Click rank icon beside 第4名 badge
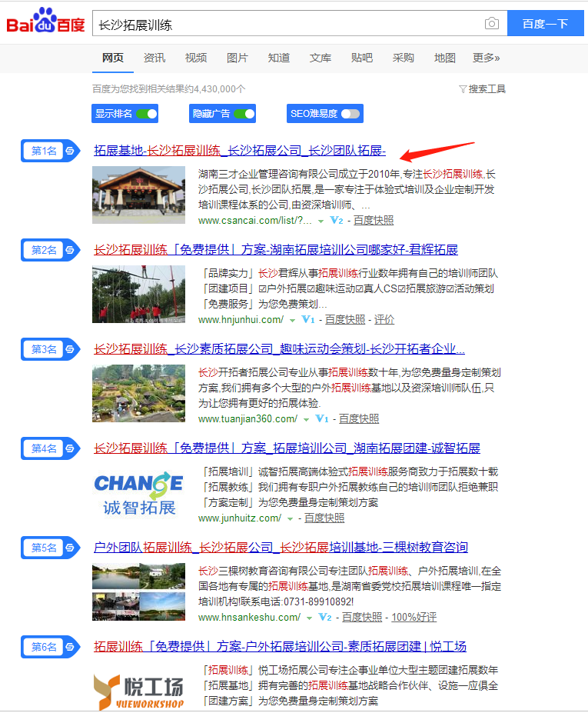The image size is (588, 713). 70,448
